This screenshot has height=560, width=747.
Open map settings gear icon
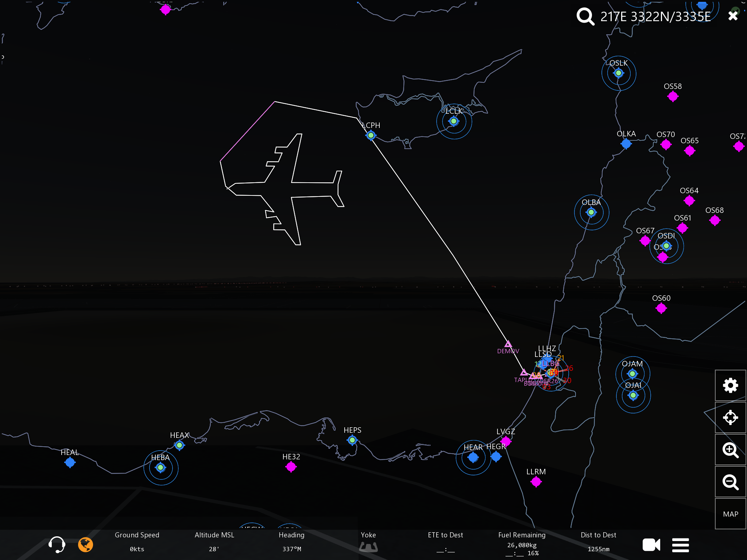[x=730, y=385]
